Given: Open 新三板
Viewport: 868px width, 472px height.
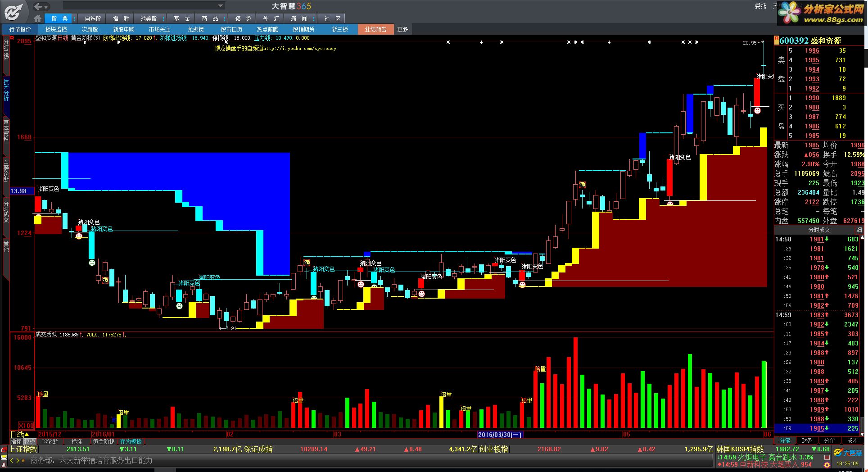Looking at the screenshot, I should click(x=339, y=29).
